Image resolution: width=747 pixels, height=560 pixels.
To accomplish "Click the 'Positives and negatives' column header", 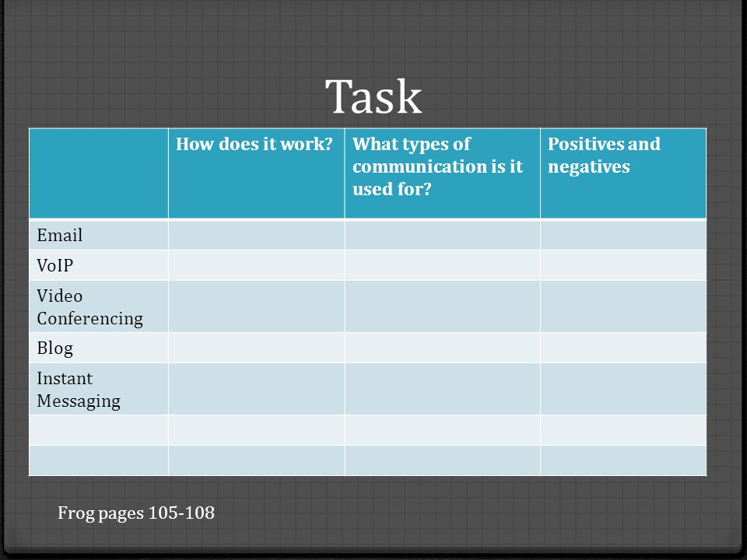I will pyautogui.click(x=604, y=156).
